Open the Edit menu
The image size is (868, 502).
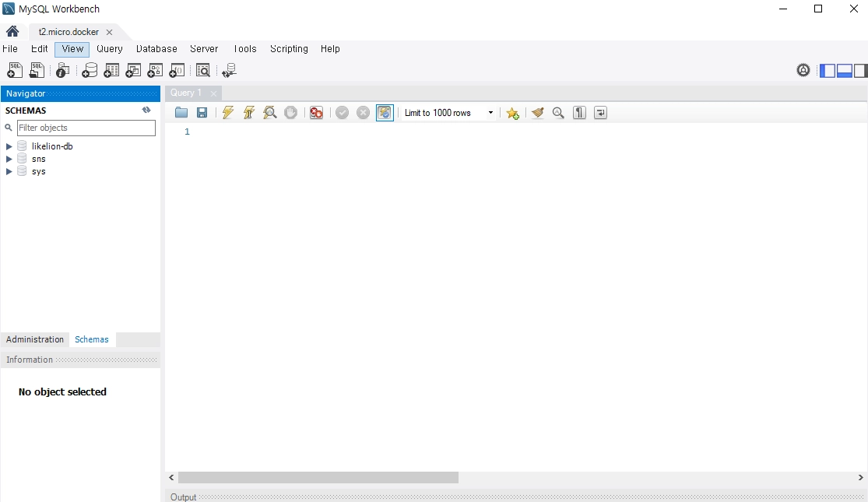pyautogui.click(x=39, y=49)
